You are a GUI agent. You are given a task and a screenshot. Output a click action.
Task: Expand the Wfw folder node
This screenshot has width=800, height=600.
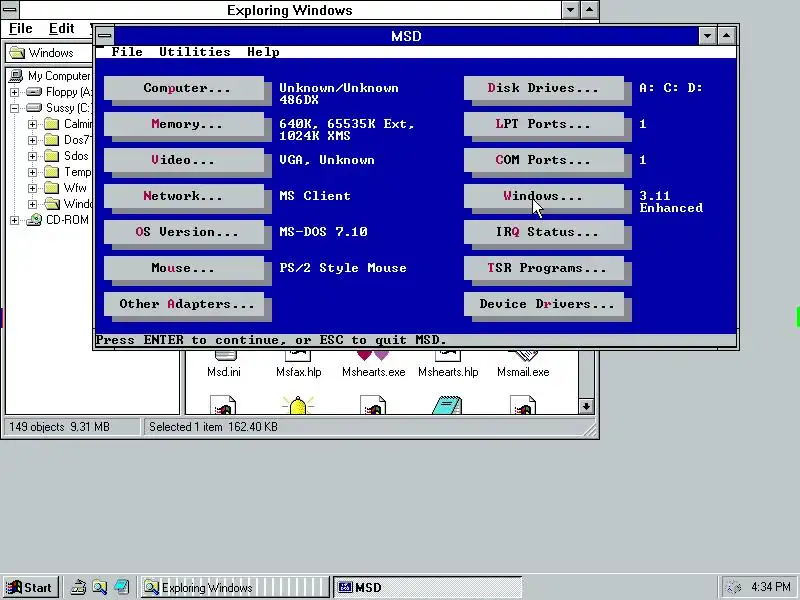[x=32, y=188]
